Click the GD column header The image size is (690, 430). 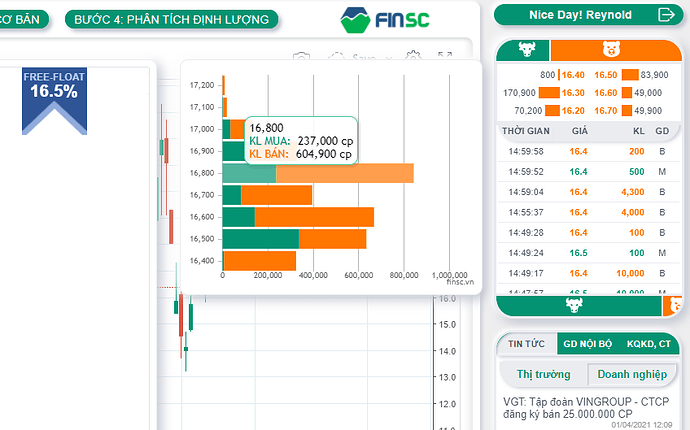pos(662,131)
